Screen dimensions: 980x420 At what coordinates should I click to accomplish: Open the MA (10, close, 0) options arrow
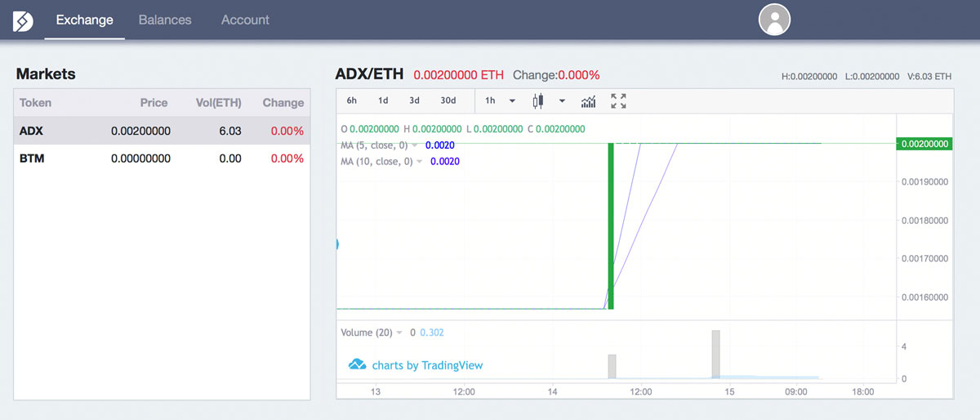click(x=420, y=162)
